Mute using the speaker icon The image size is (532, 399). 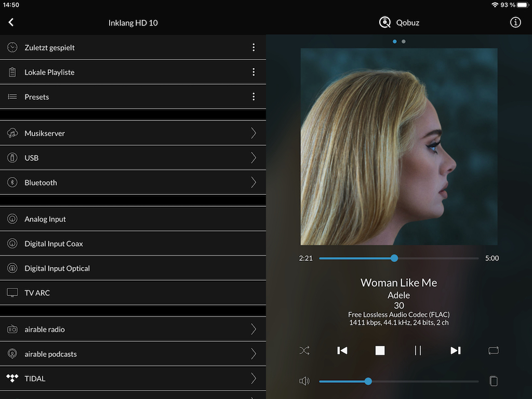(304, 381)
